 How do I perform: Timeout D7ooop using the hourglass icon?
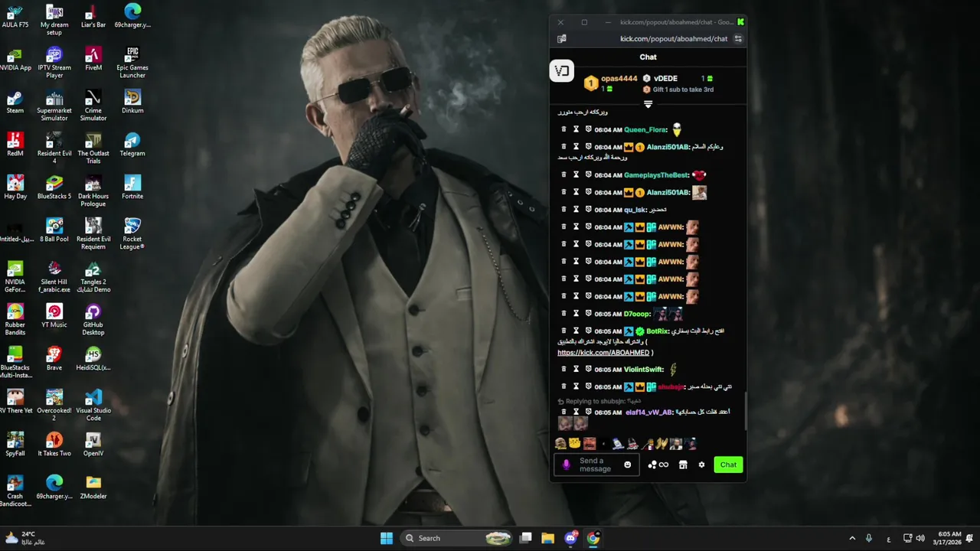(x=577, y=314)
